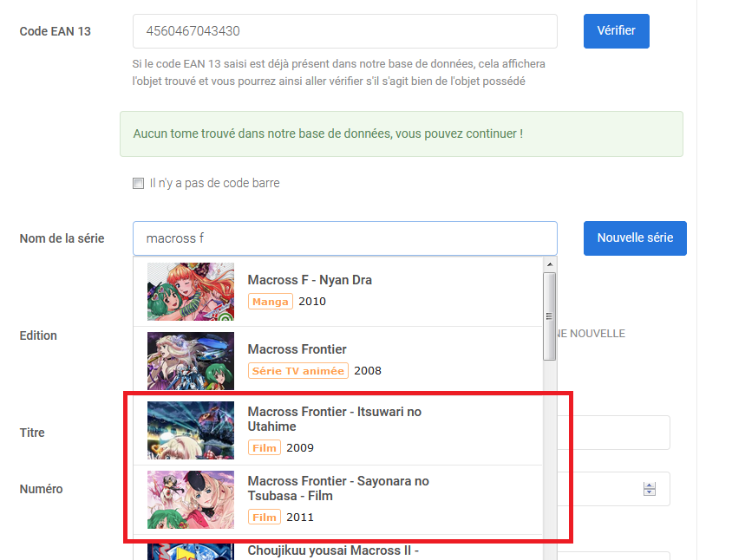The height and width of the screenshot is (560, 732).
Task: Click the year 2010 on Nyan Dra
Action: coord(312,302)
